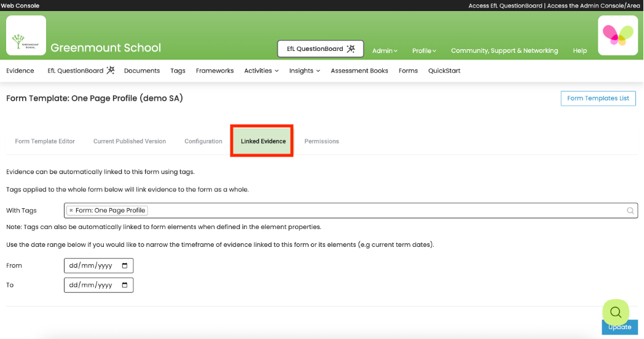Open the Frameworks page
The width and height of the screenshot is (644, 339).
[215, 71]
